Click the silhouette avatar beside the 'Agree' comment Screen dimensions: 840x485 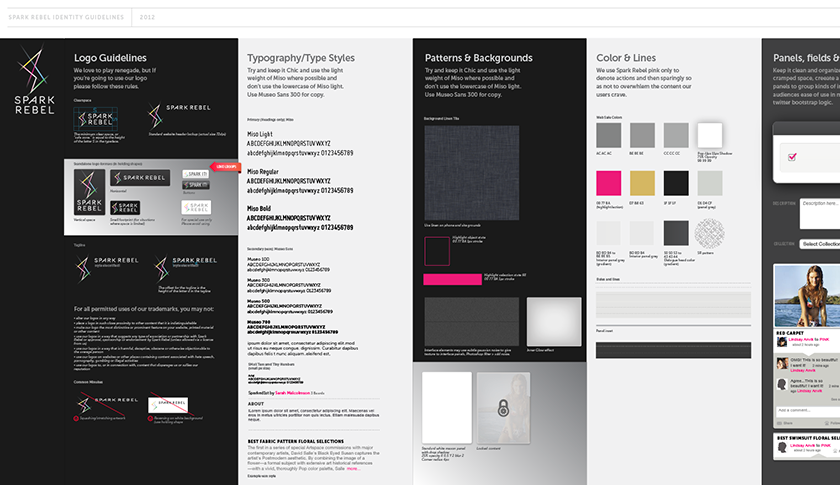[x=782, y=384]
